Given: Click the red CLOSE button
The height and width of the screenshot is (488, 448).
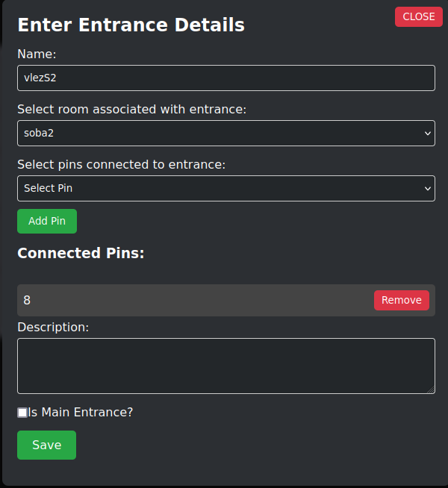Looking at the screenshot, I should (418, 16).
